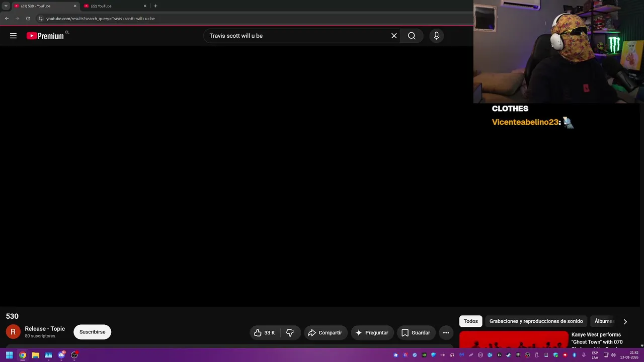The width and height of the screenshot is (644, 362).
Task: Open the volume speaker tray icon
Action: (x=613, y=355)
